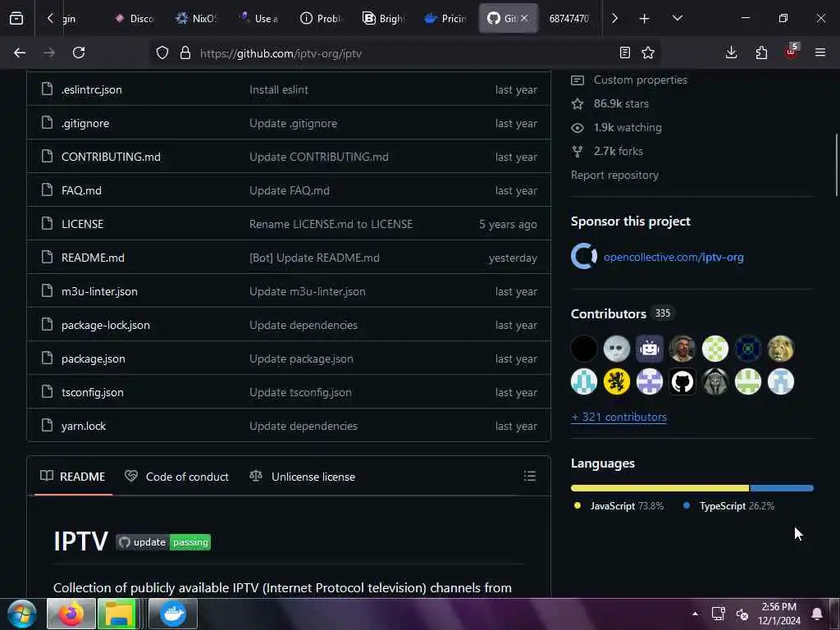Screen dimensions: 840x630
Task: Open the extensions puzzle icon
Action: pos(761,52)
